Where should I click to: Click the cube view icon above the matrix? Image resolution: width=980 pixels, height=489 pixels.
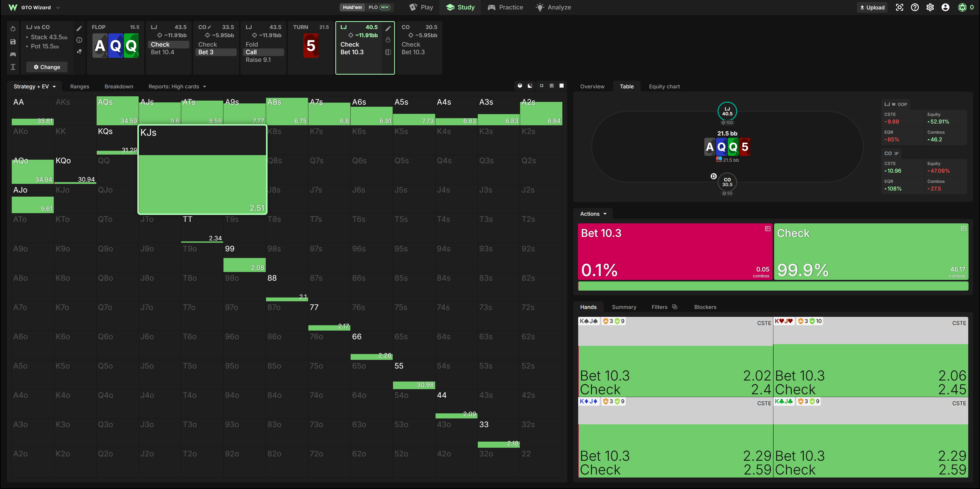520,86
